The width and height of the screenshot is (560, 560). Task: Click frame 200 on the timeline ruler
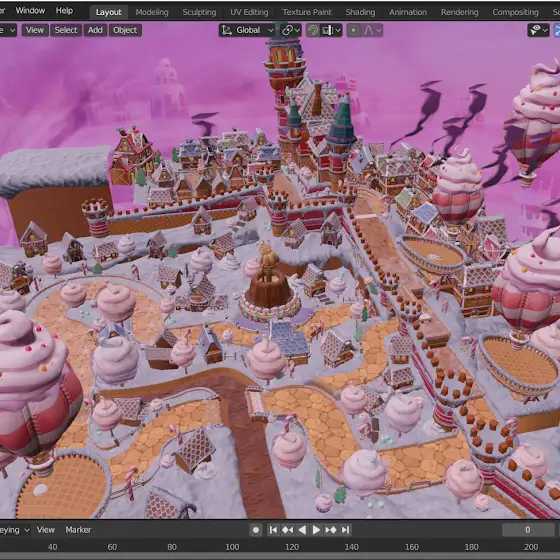(x=531, y=547)
